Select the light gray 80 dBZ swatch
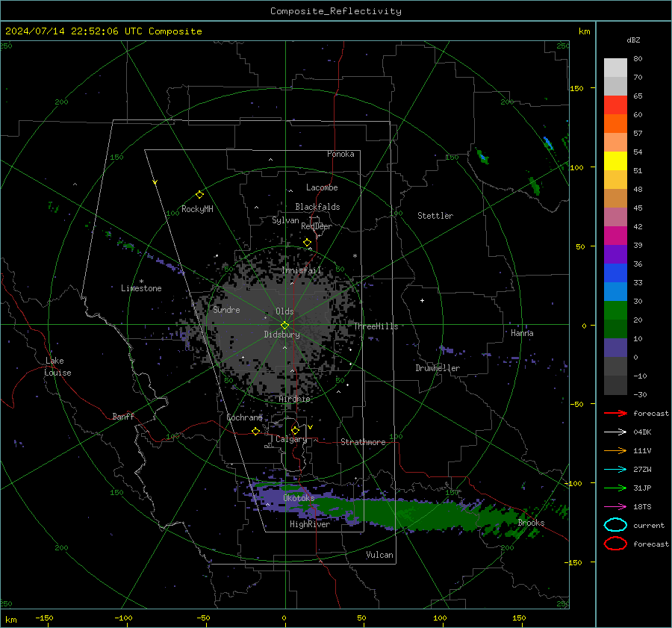 615,68
